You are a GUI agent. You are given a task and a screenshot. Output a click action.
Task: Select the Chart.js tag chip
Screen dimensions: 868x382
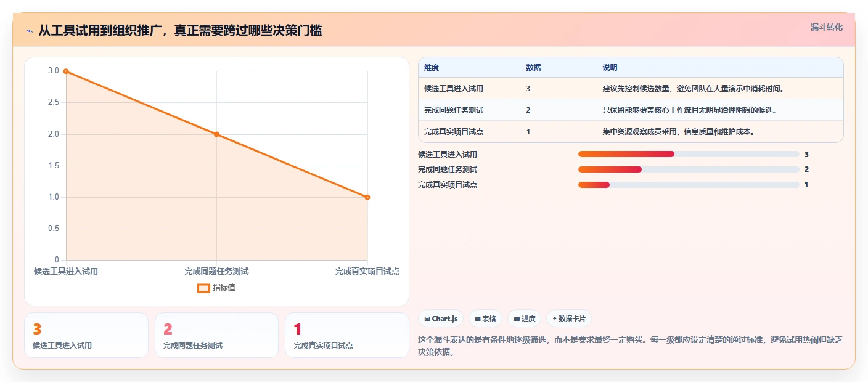[x=441, y=319]
